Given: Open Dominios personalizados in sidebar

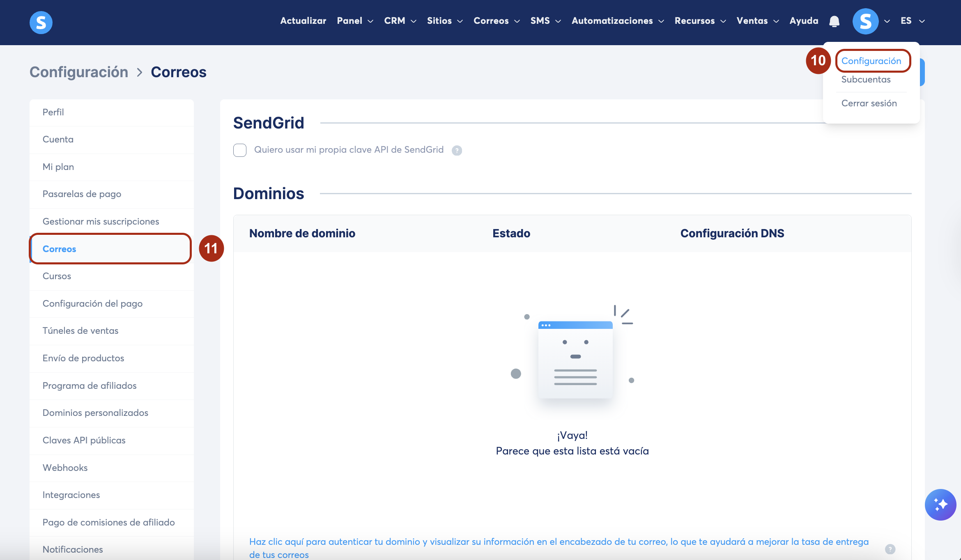Looking at the screenshot, I should coord(95,413).
